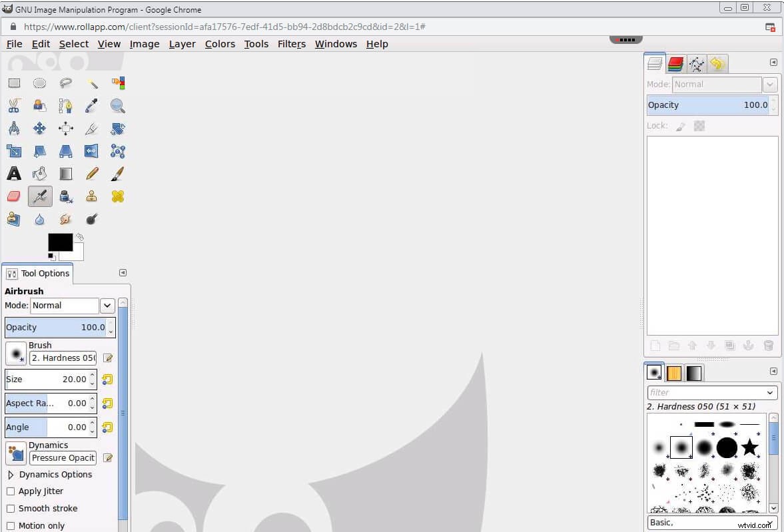Select the Eraser tool
Image resolution: width=784 pixels, height=532 pixels.
(x=14, y=196)
